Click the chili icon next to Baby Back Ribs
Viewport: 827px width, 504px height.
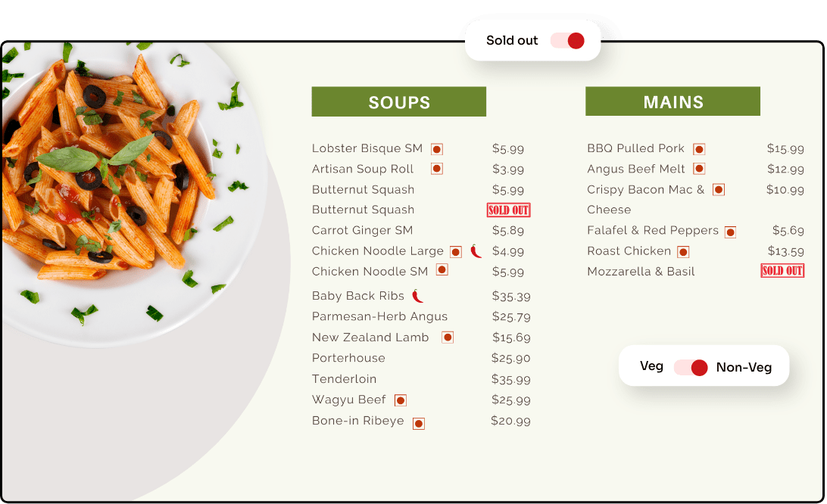(418, 295)
